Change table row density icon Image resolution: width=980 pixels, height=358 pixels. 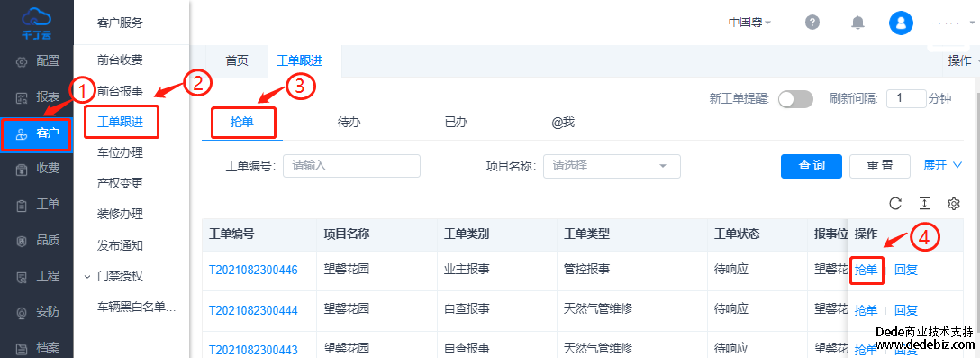click(924, 204)
